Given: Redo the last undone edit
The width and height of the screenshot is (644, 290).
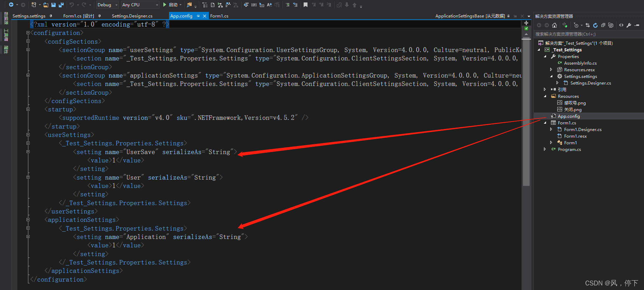Looking at the screenshot, I should pyautogui.click(x=84, y=5).
